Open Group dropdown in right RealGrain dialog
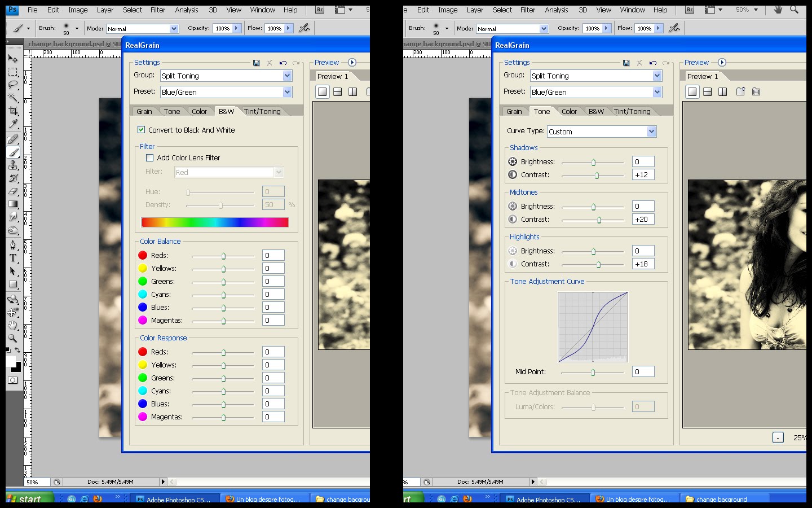Viewport: 812px width, 508px height. point(596,76)
